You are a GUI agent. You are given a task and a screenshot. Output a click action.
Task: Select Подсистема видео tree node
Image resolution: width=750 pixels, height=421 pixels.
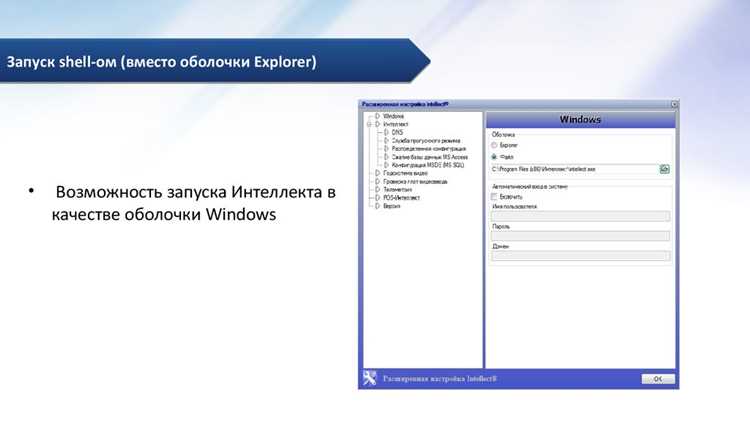click(405, 173)
